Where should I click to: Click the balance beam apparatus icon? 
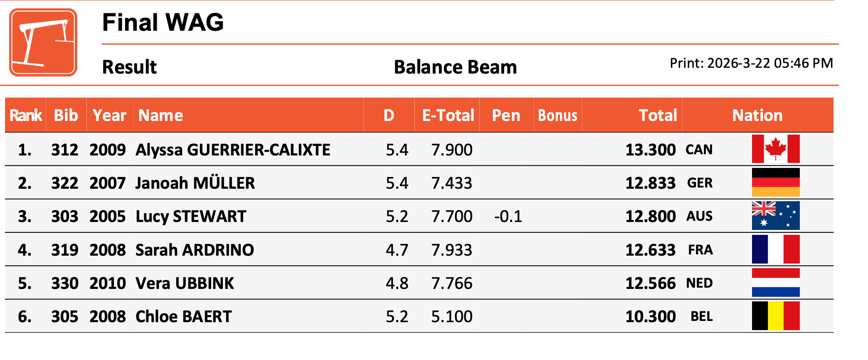click(43, 42)
